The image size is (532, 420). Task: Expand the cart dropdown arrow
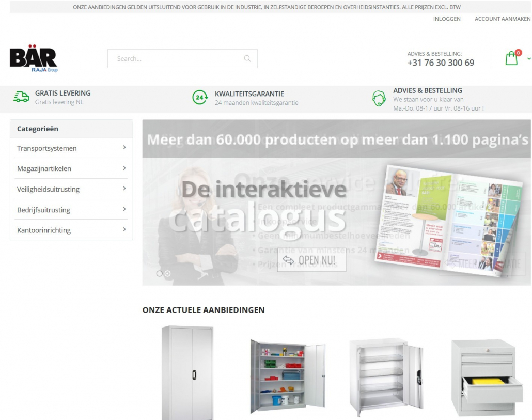click(x=529, y=59)
